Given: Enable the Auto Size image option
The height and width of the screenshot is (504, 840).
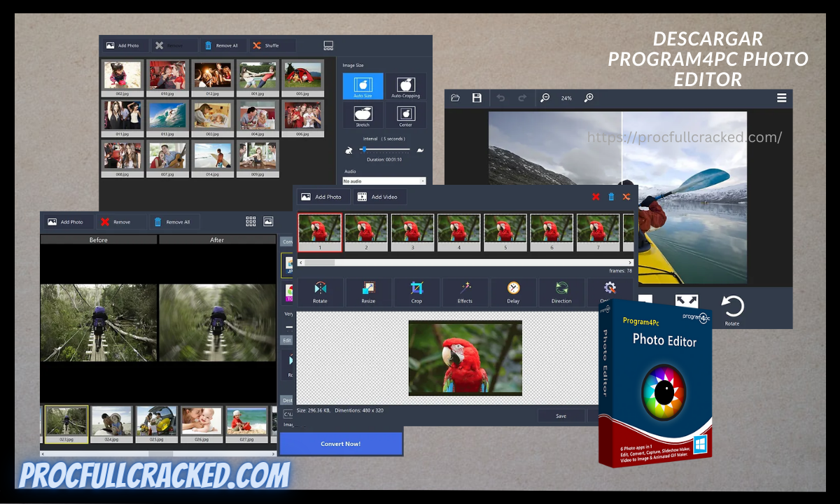Looking at the screenshot, I should pyautogui.click(x=362, y=85).
